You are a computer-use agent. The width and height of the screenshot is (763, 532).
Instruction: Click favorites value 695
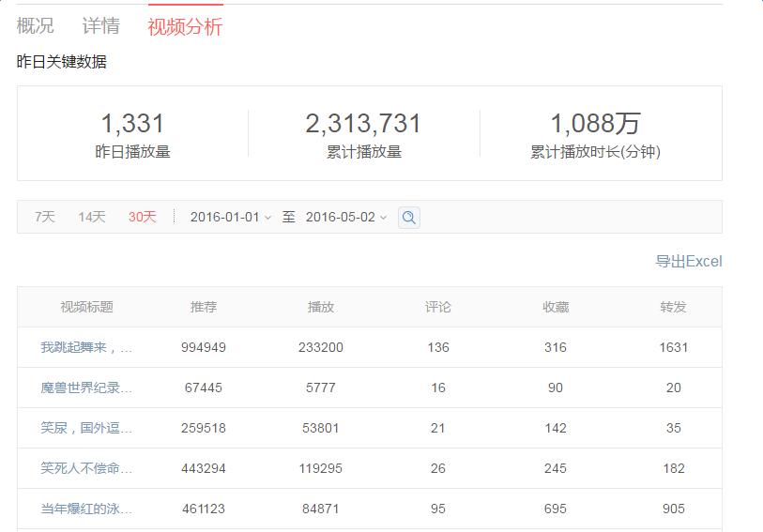[556, 509]
